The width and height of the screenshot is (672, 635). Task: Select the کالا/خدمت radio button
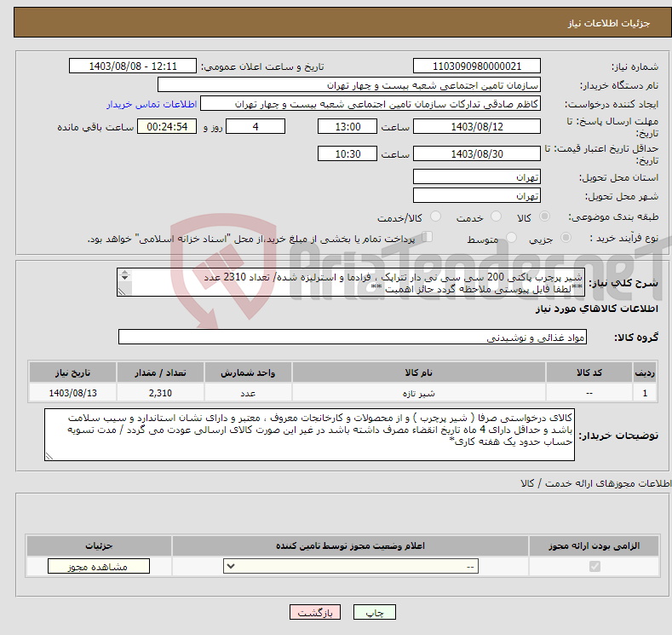click(435, 216)
